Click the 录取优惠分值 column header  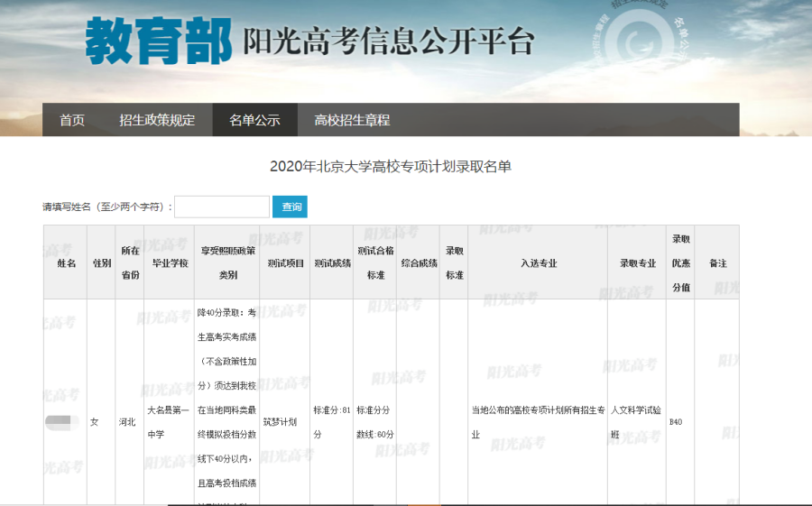681,262
